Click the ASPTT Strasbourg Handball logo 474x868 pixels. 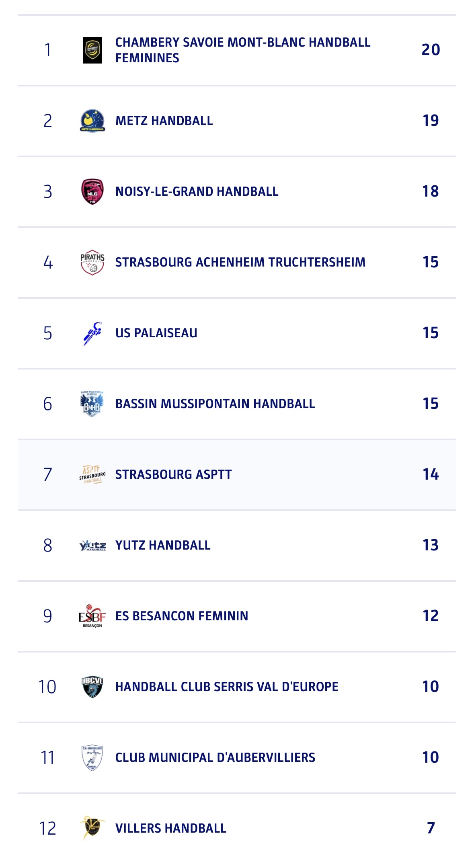92,474
